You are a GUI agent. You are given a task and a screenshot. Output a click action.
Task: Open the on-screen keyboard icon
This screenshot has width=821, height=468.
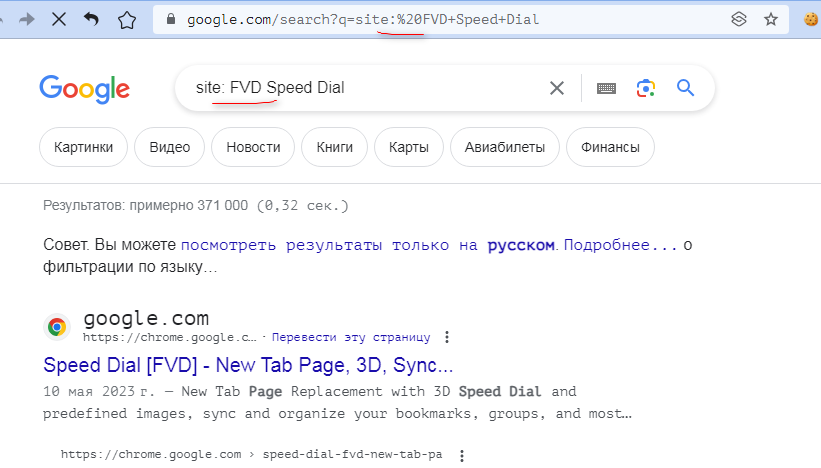click(x=606, y=88)
